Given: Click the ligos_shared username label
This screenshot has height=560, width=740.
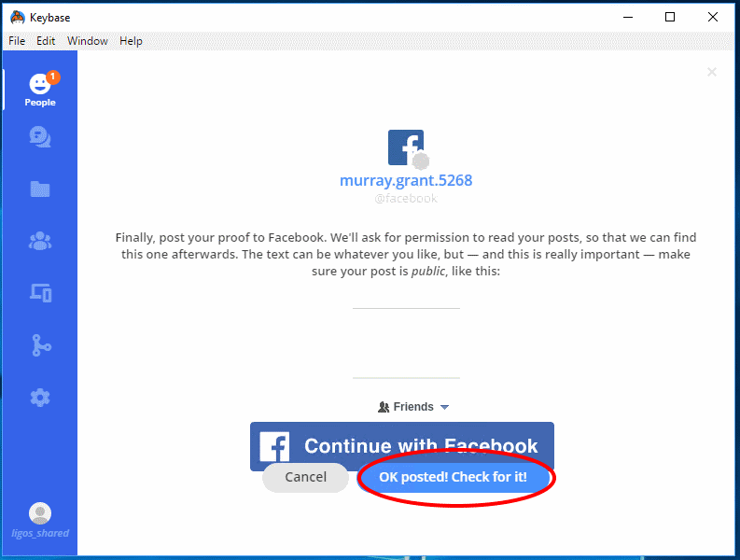Looking at the screenshot, I should (x=40, y=533).
